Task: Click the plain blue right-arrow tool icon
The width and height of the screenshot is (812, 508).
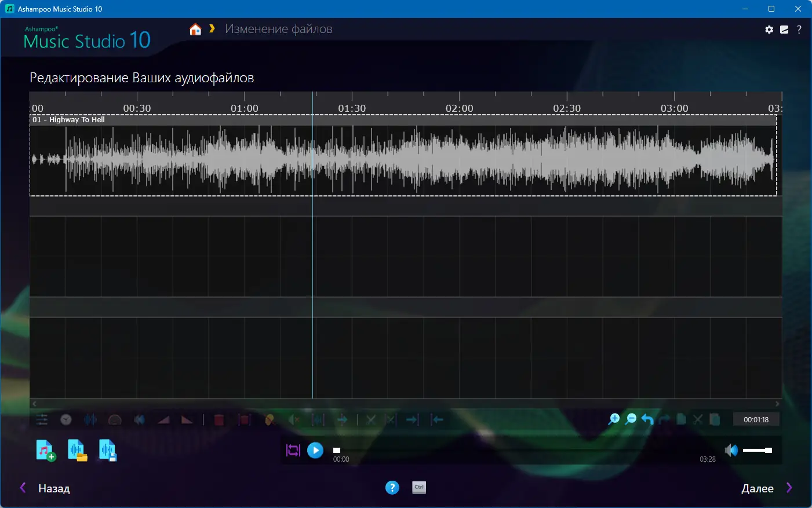Action: pos(342,419)
